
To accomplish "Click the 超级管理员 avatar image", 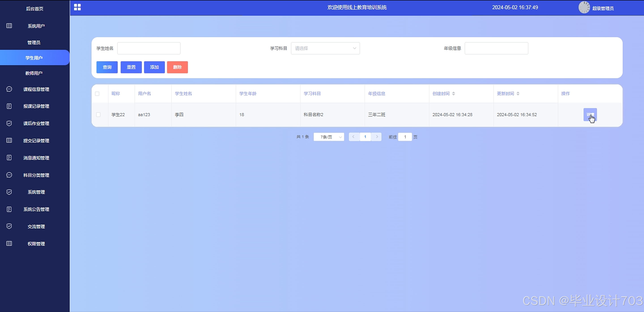I will click(x=584, y=8).
